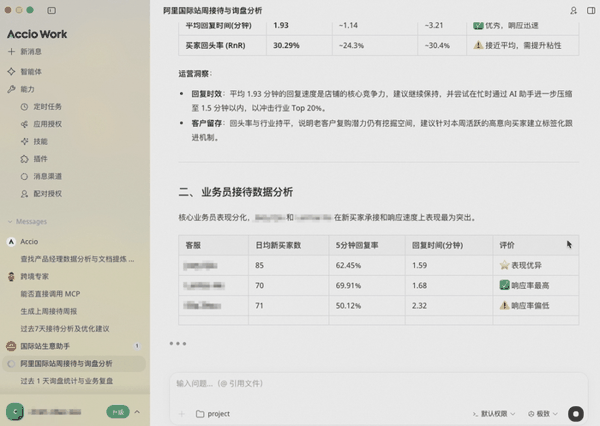This screenshot has width=600, height=426.
Task: Open 配对授权 pairing authorization
Action: [x=48, y=193]
